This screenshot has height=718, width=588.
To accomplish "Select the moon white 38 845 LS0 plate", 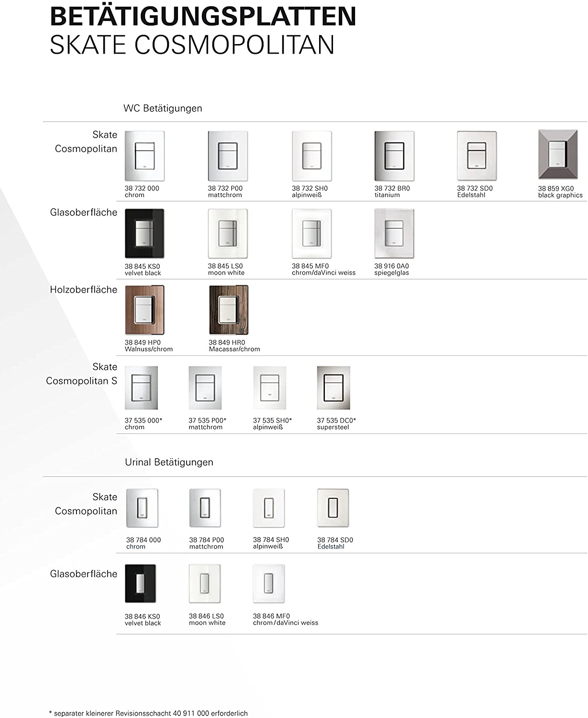I will [x=228, y=234].
